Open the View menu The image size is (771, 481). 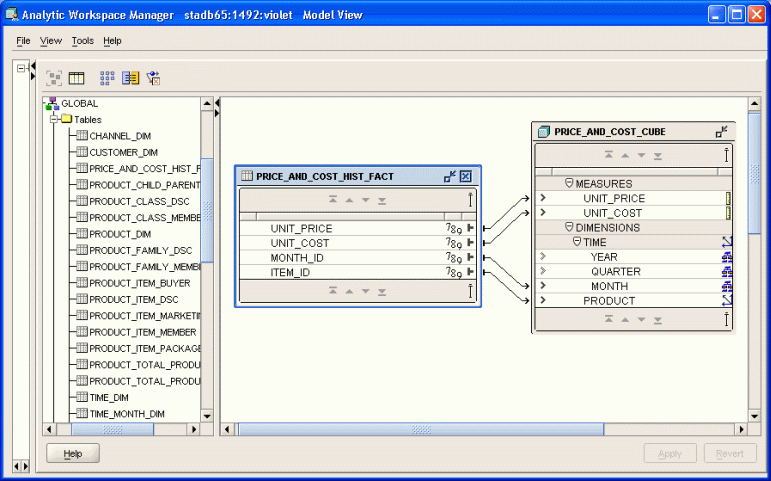(50, 41)
